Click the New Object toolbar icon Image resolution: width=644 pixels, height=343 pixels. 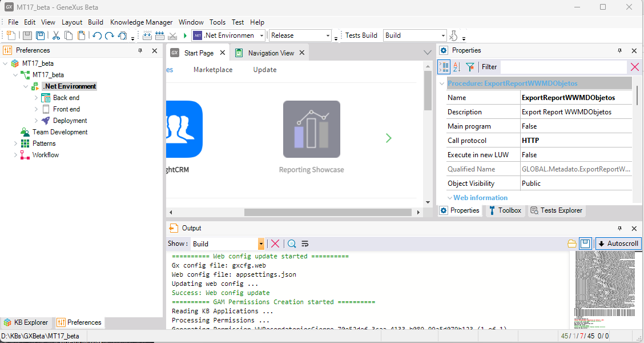tap(11, 35)
